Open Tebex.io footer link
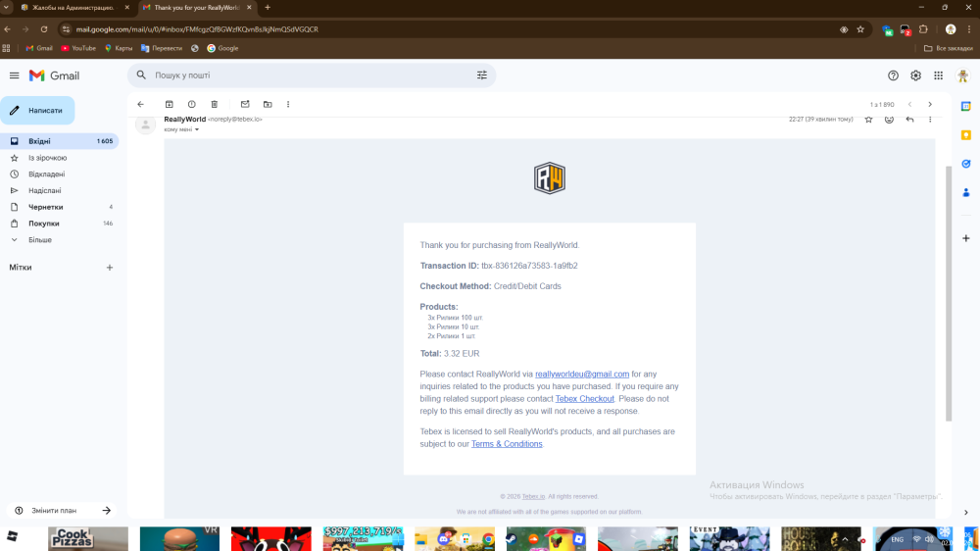 tap(533, 497)
